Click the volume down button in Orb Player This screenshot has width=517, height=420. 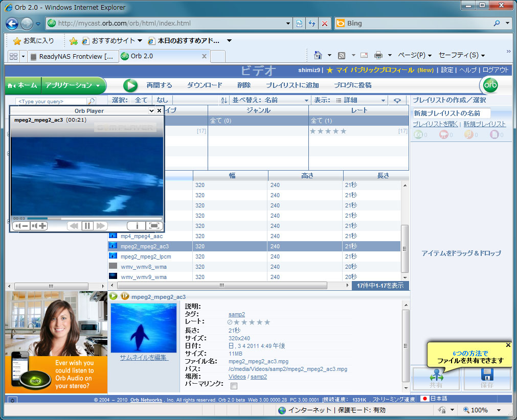pos(21,226)
